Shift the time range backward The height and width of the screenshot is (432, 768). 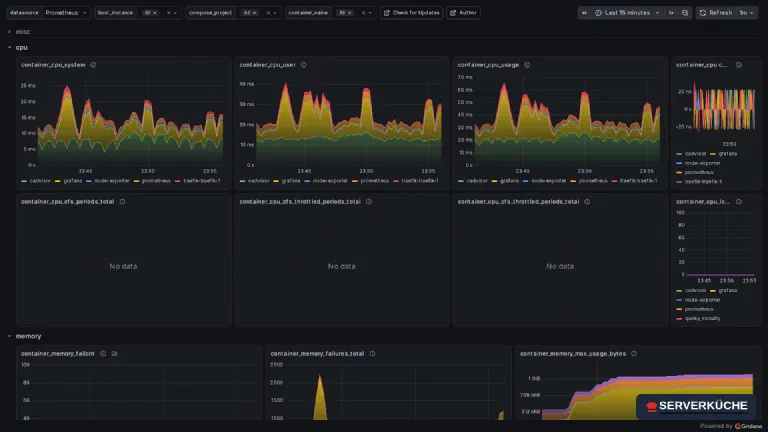(x=584, y=13)
